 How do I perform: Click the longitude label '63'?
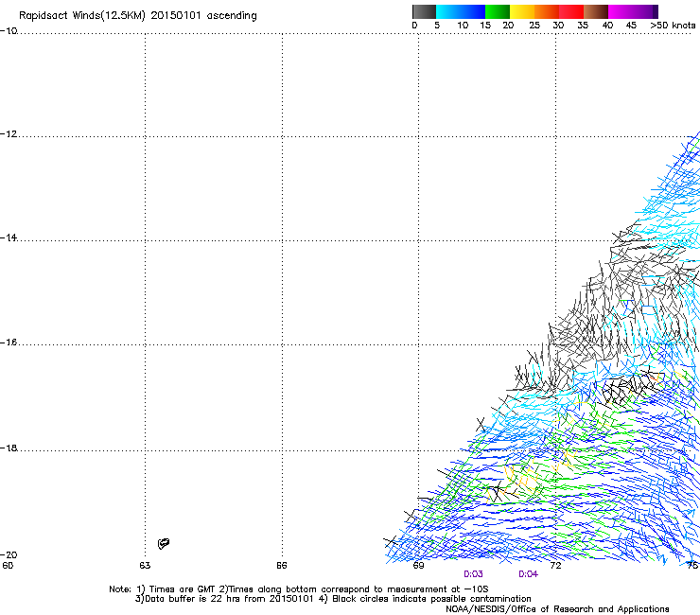pos(145,566)
